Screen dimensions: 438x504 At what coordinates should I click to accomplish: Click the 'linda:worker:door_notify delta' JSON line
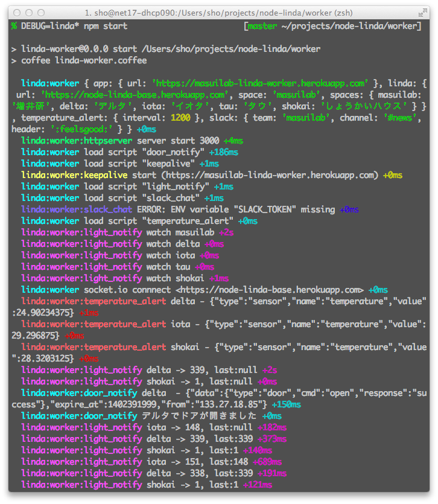219,399
